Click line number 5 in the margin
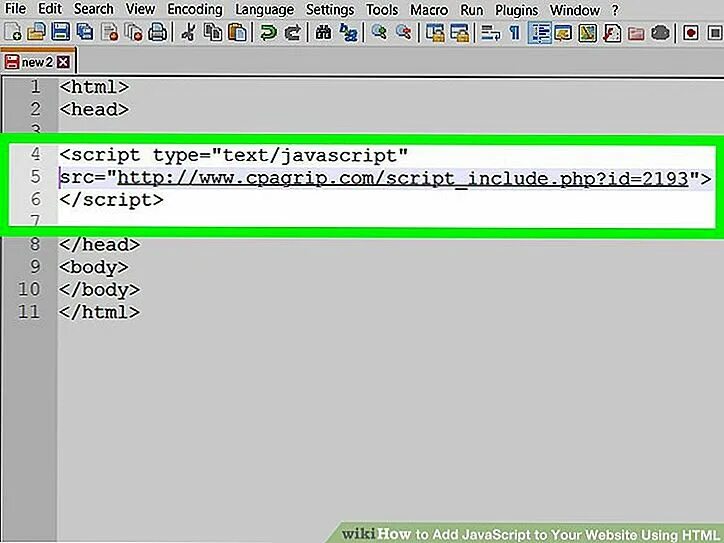This screenshot has width=724, height=543. (x=36, y=176)
